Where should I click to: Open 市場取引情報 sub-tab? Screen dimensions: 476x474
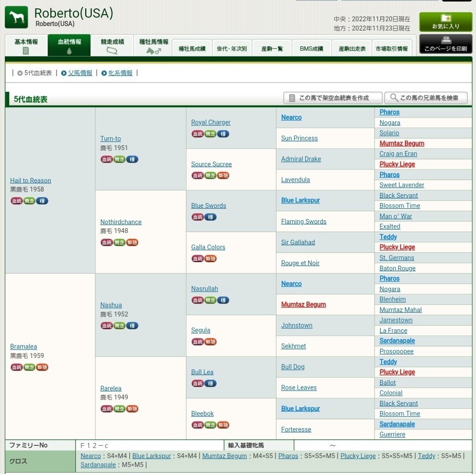tap(392, 49)
